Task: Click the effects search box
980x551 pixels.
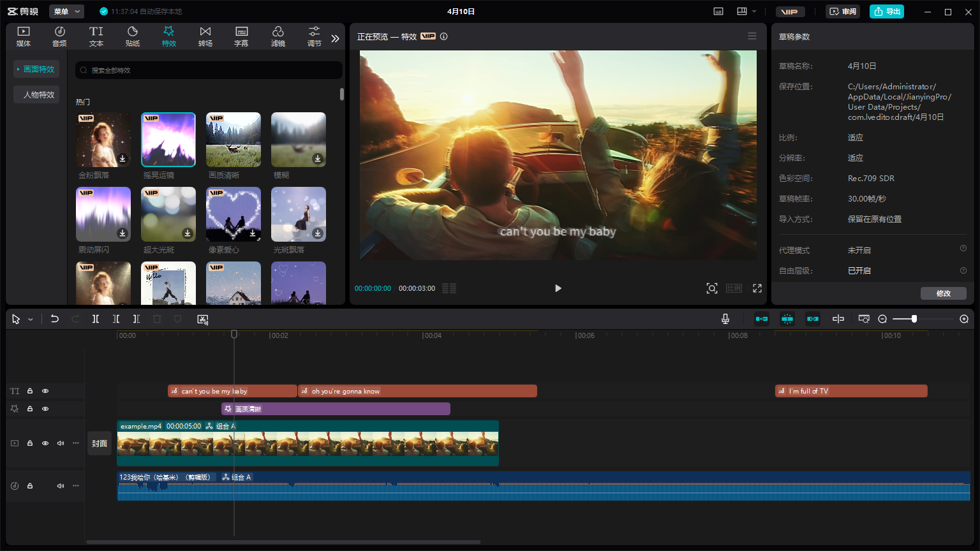Action: click(x=209, y=70)
